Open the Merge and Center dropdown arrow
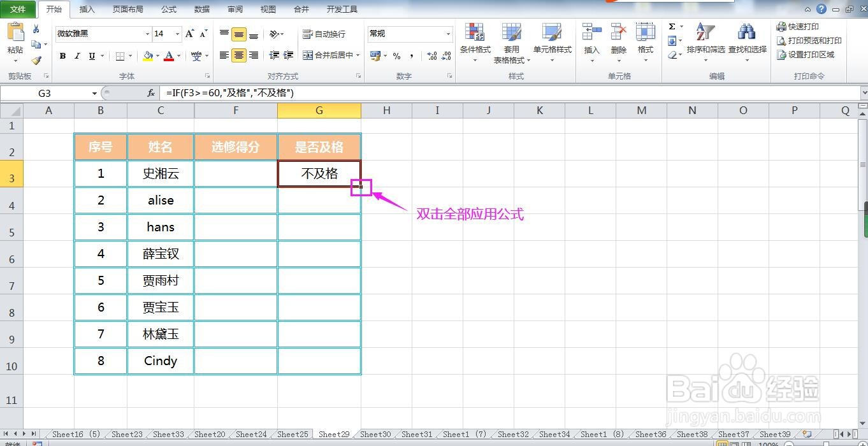 pos(358,55)
